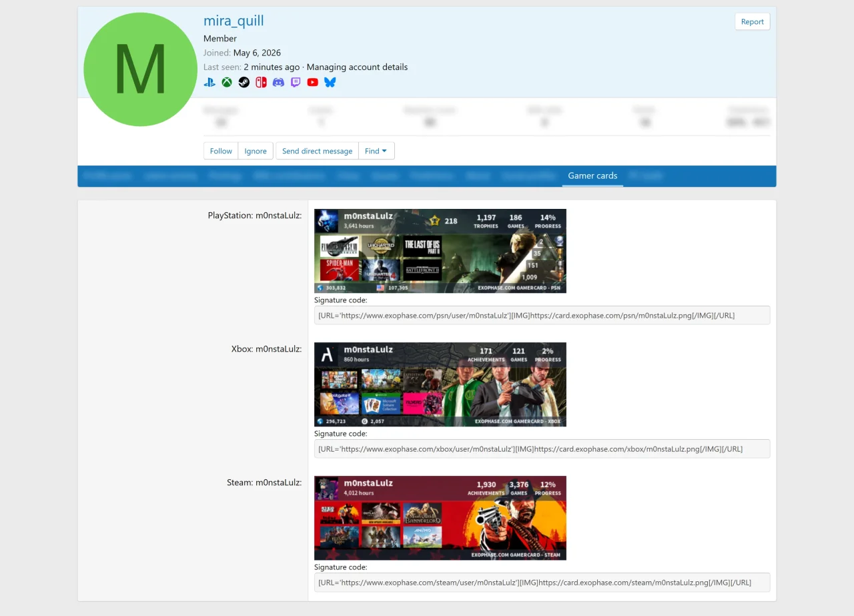Open the Steam profile icon

(x=244, y=82)
